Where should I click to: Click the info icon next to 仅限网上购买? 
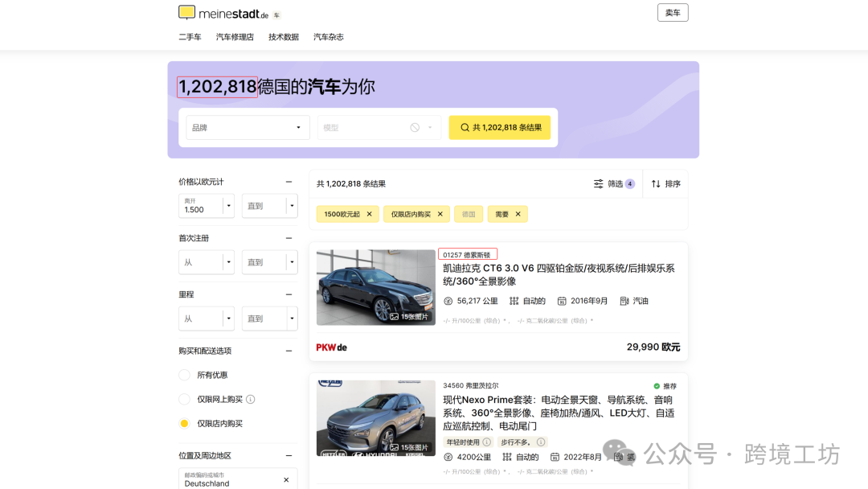tap(249, 399)
